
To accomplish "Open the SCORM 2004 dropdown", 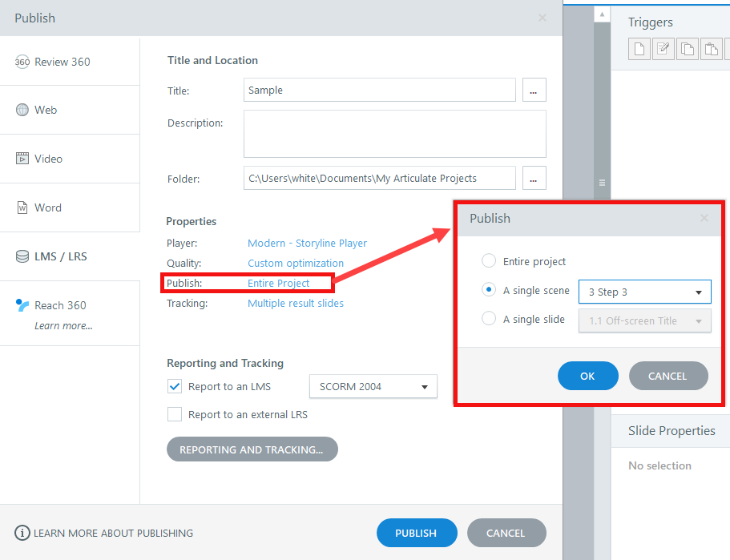I will coord(373,386).
